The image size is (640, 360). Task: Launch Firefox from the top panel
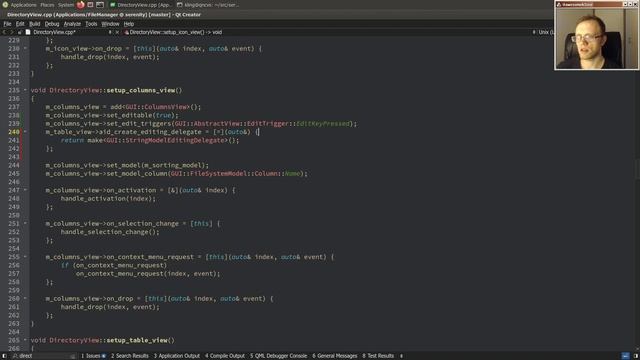tap(81, 5)
